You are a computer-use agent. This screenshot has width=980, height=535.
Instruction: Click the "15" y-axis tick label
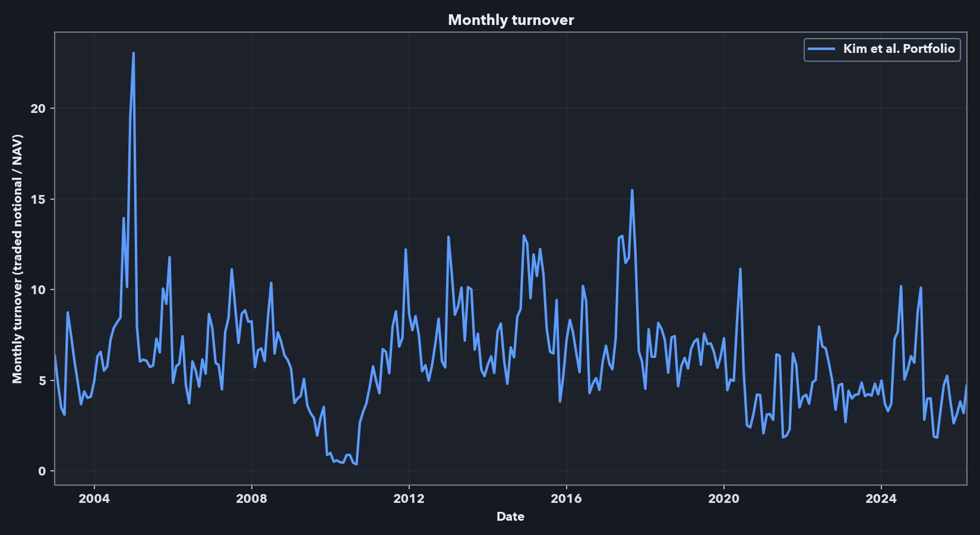tap(39, 200)
